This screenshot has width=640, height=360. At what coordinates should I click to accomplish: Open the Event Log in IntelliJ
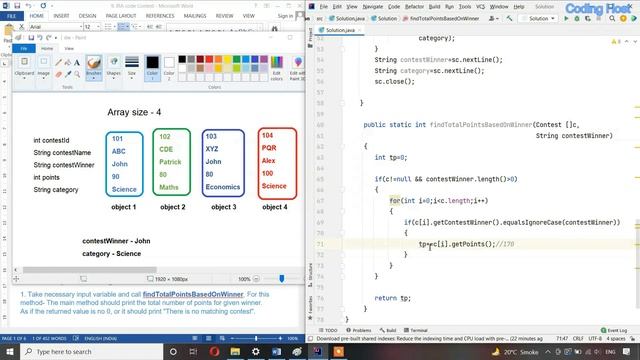tap(614, 330)
